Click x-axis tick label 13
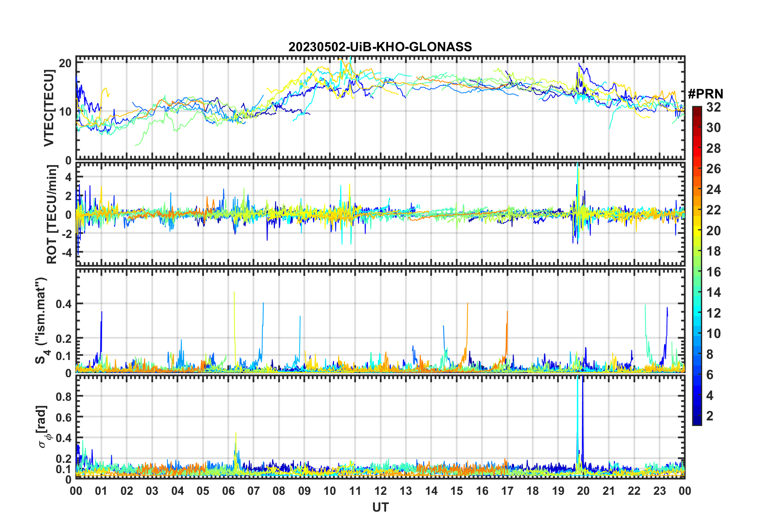The height and width of the screenshot is (532, 761). coord(406,491)
